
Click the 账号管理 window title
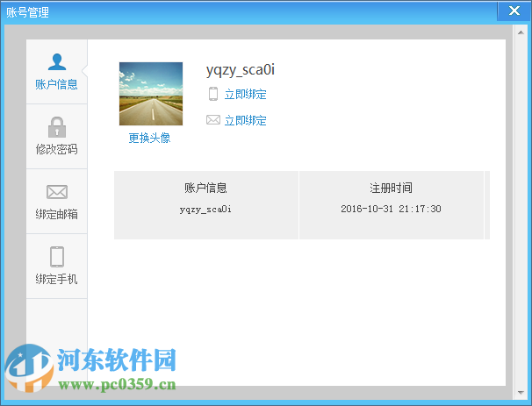(27, 12)
